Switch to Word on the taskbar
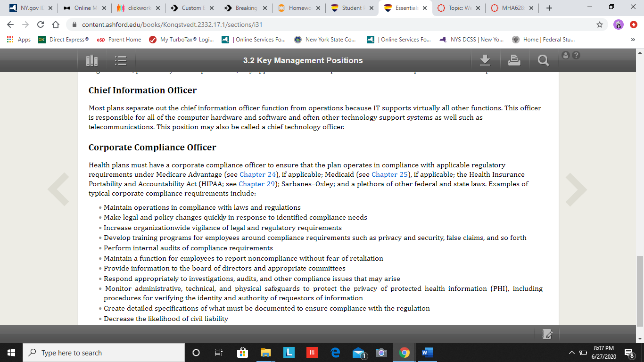This screenshot has width=644, height=362. tap(428, 353)
